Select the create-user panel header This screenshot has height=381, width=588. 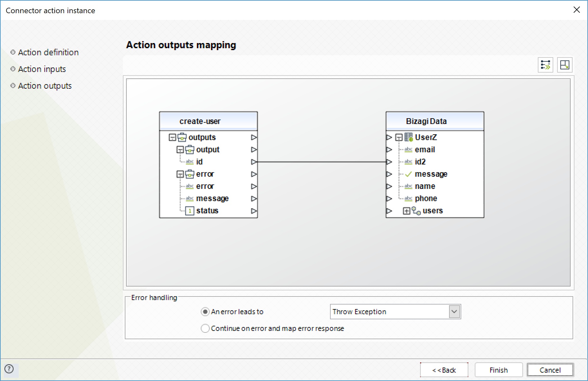pyautogui.click(x=208, y=121)
